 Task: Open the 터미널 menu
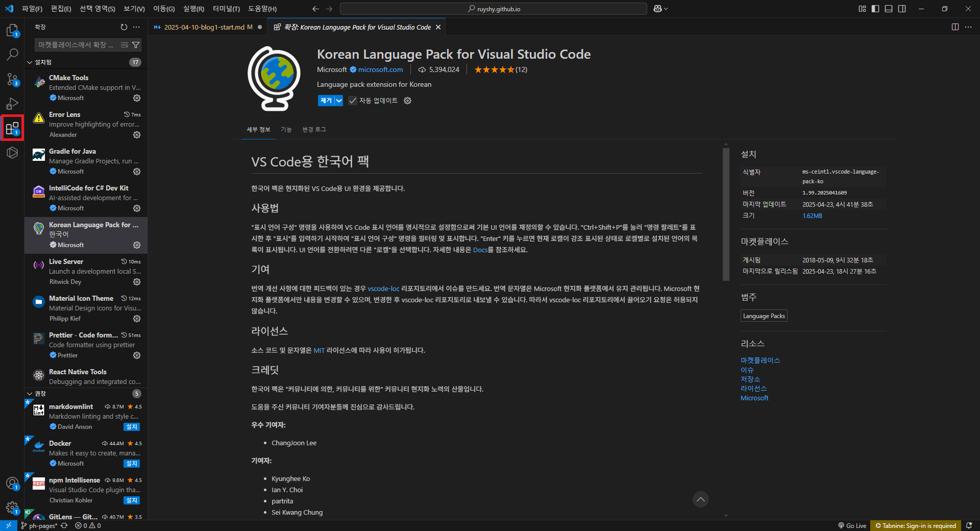[x=226, y=9]
